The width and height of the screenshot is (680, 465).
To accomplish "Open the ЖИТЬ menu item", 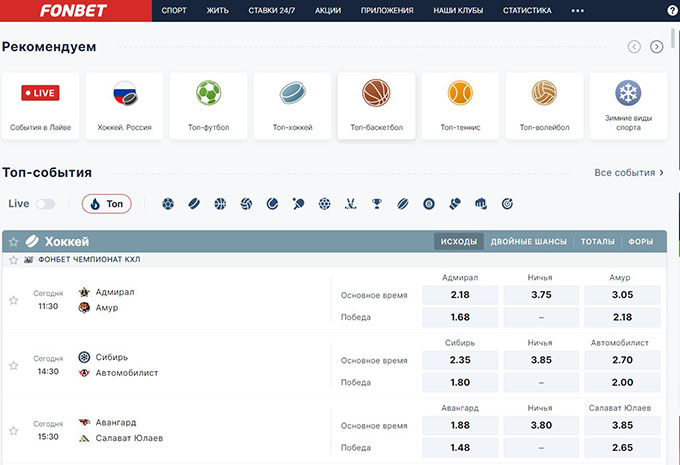I will click(x=217, y=10).
